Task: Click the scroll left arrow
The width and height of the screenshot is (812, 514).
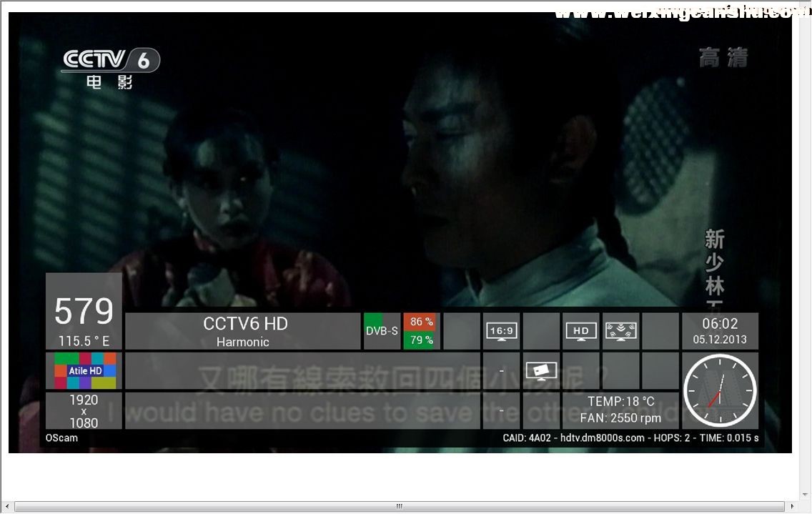Action: [x=6, y=506]
